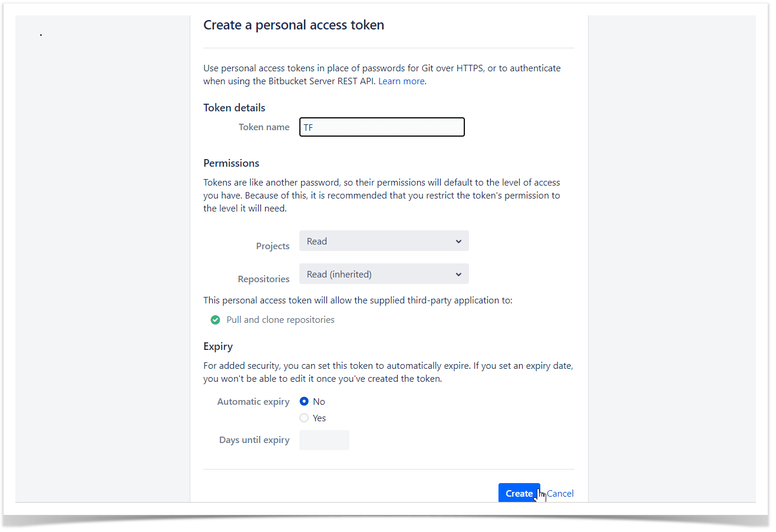Click the Permissions section heading
Screen dimensions: 776x532
click(x=232, y=163)
